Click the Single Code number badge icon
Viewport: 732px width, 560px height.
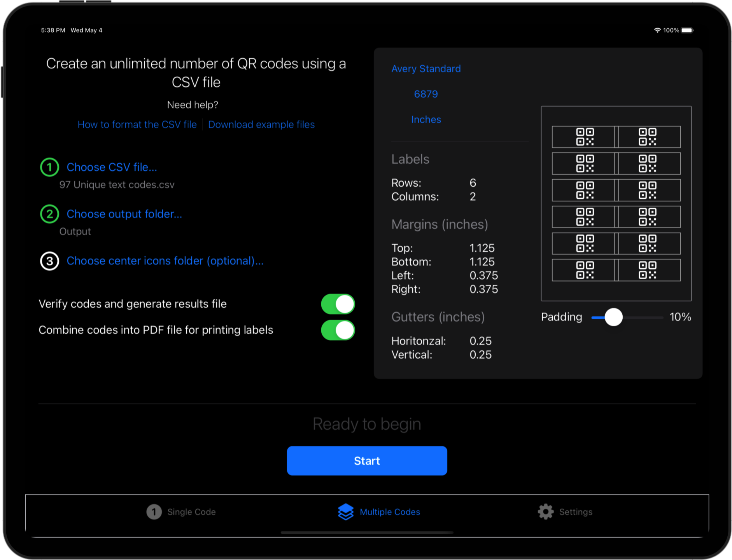pos(154,512)
